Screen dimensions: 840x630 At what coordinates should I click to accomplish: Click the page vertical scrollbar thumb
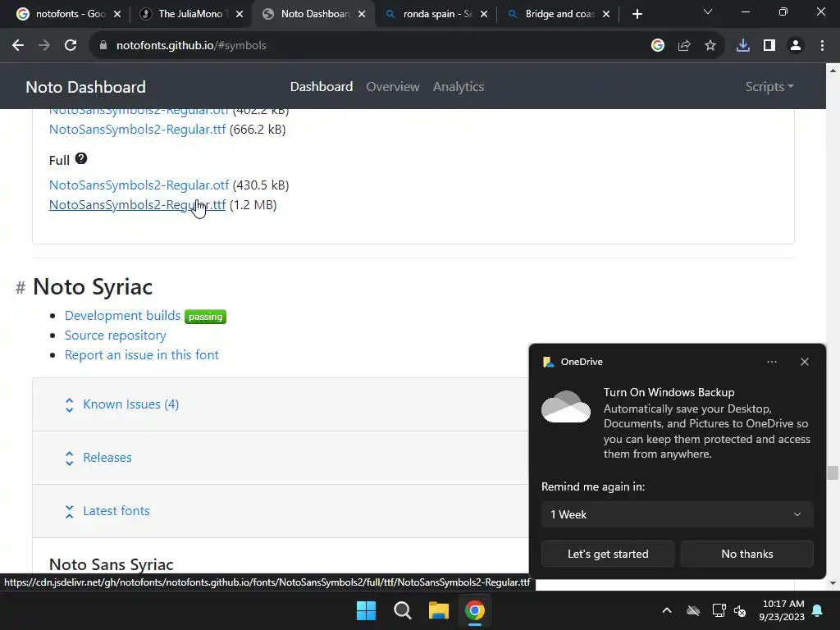[833, 472]
